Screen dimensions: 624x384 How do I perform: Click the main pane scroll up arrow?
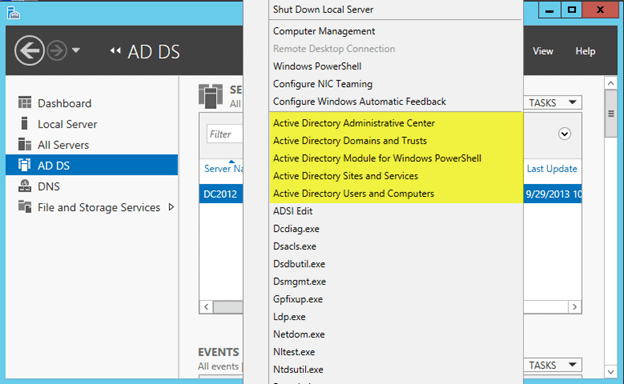click(x=611, y=83)
